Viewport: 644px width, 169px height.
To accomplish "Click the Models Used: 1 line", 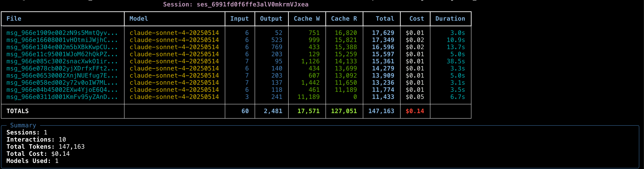I will coord(33,161).
